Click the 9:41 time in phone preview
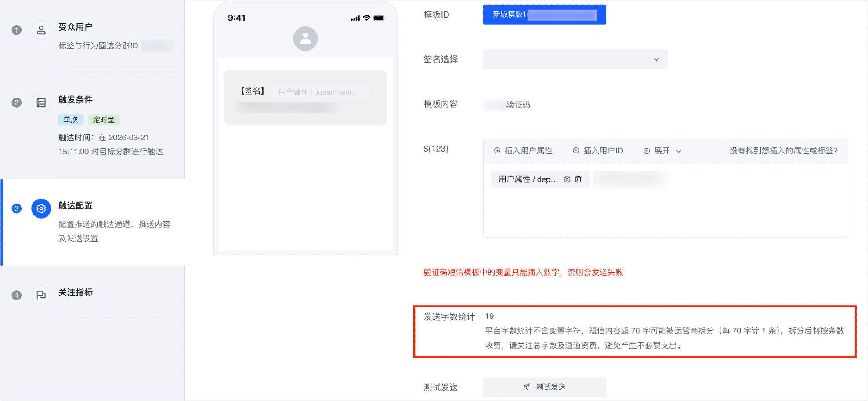The width and height of the screenshot is (868, 401). 236,18
